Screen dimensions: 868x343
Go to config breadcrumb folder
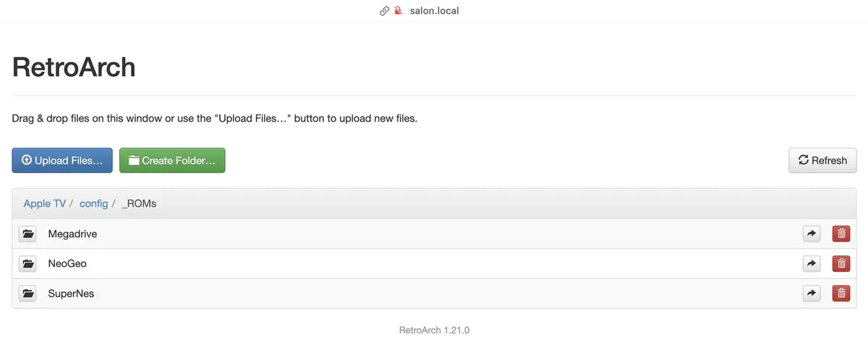[x=93, y=204]
